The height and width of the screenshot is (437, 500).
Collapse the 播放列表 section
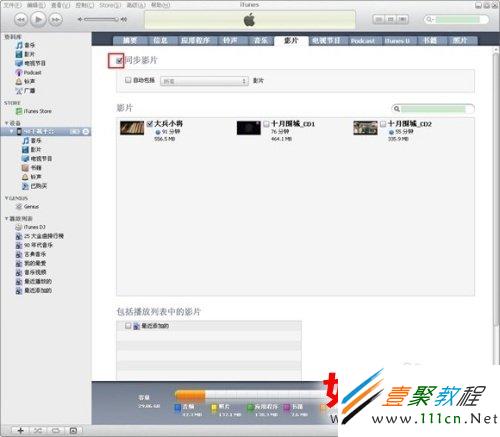pyautogui.click(x=7, y=219)
